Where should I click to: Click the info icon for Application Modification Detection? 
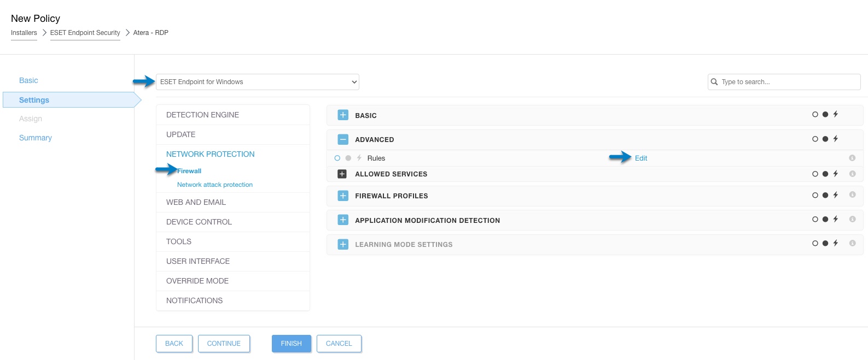[852, 219]
